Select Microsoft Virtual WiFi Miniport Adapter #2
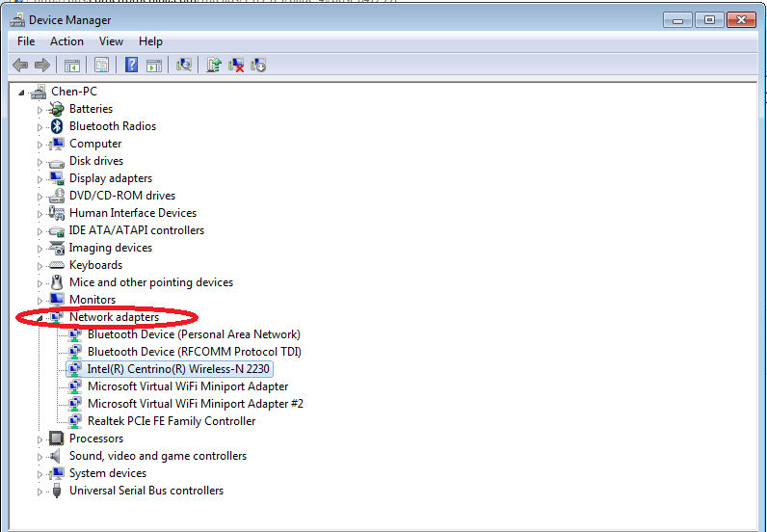Image resolution: width=767 pixels, height=532 pixels. pos(195,404)
